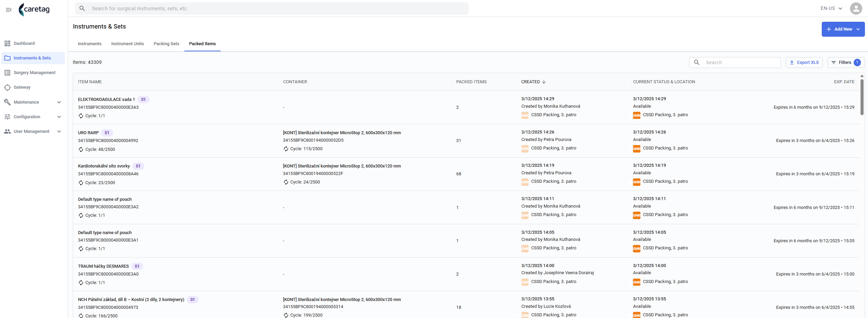Screen dimensions: 868x318
Task: Click the 'Items: 43309' count label
Action: coord(87,62)
